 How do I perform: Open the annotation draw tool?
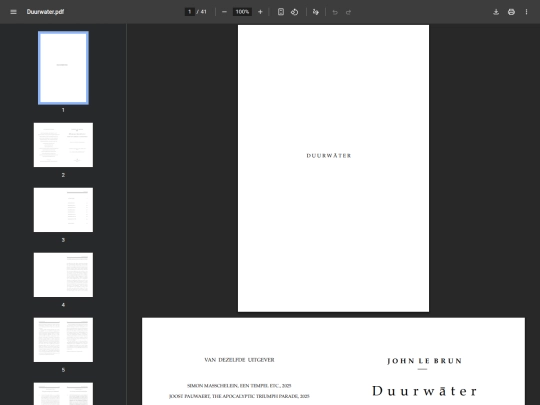[x=315, y=12]
